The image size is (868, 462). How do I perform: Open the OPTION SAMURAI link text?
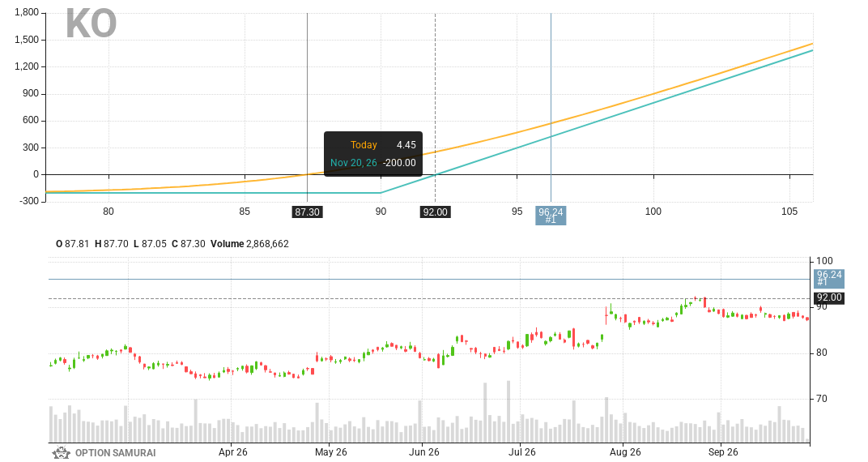pos(115,453)
